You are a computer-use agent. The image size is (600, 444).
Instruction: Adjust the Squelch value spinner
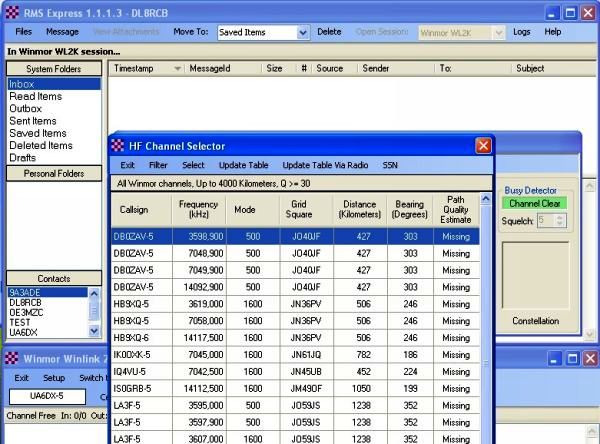click(557, 221)
